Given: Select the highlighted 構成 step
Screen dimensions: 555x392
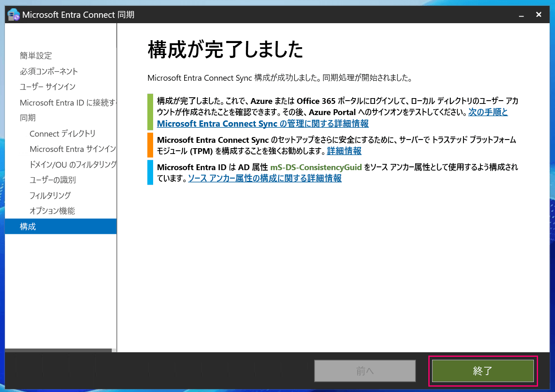Looking at the screenshot, I should click(x=61, y=226).
